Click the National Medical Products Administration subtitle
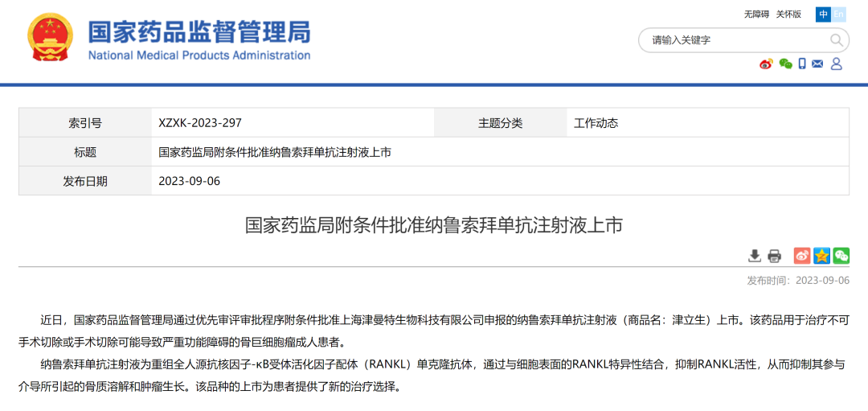The height and width of the screenshot is (411, 868). coord(199,55)
